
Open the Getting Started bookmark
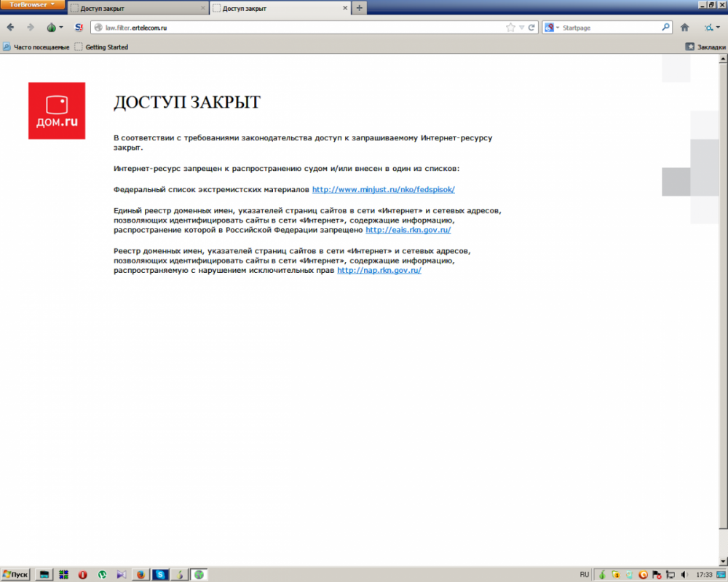point(101,47)
